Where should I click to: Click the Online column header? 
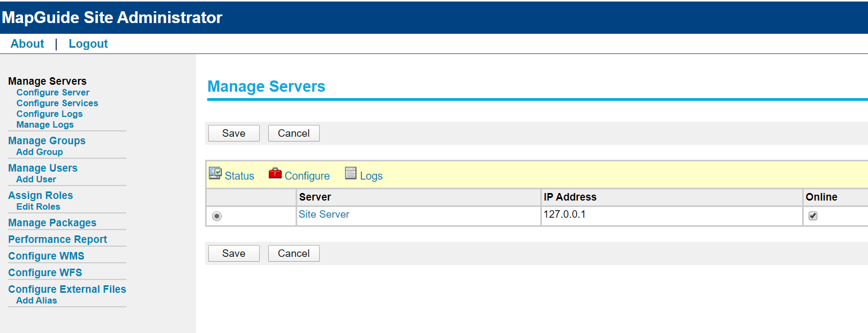[835, 197]
